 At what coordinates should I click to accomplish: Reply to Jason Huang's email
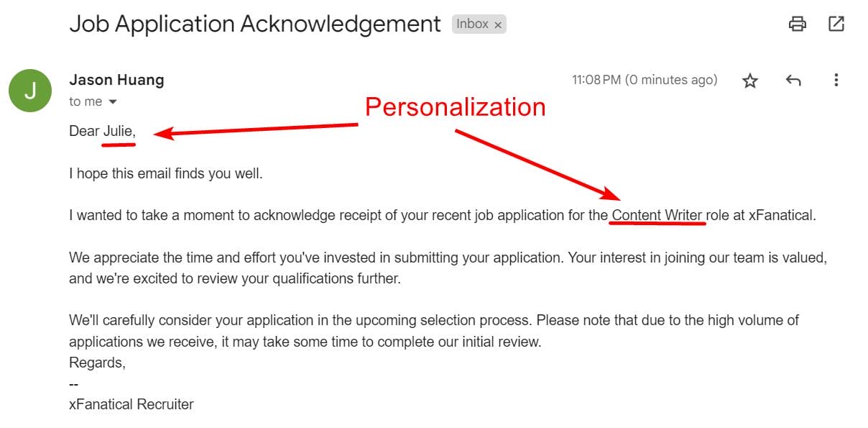[x=793, y=81]
